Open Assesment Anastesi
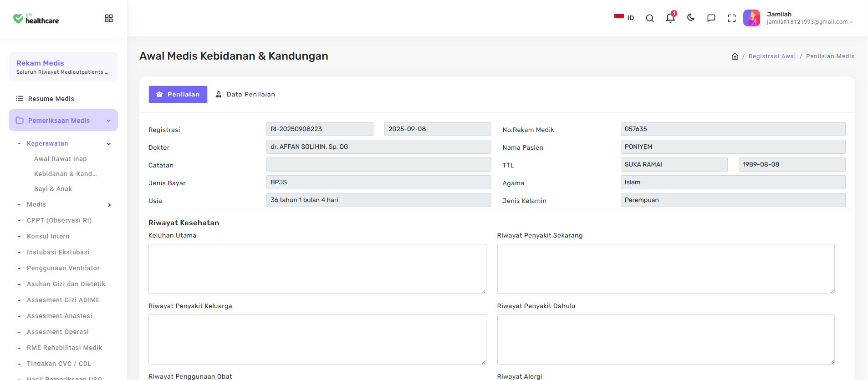 point(60,316)
